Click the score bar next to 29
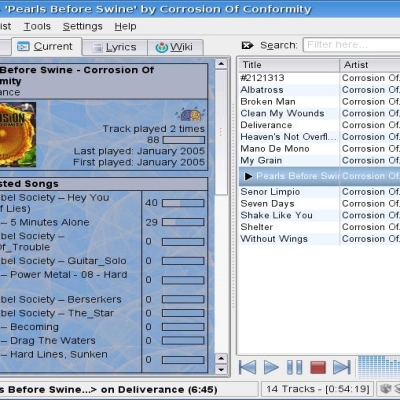The width and height of the screenshot is (400, 400). click(x=183, y=222)
